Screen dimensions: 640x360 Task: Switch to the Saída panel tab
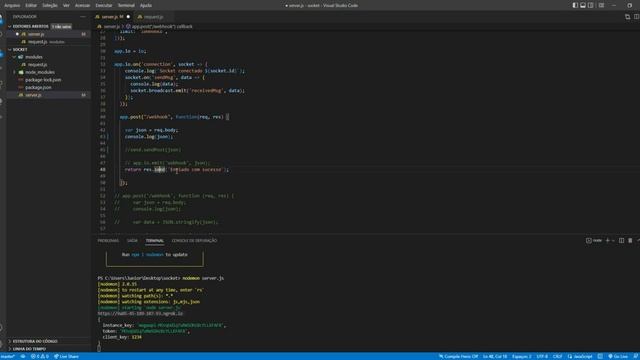[x=132, y=241]
